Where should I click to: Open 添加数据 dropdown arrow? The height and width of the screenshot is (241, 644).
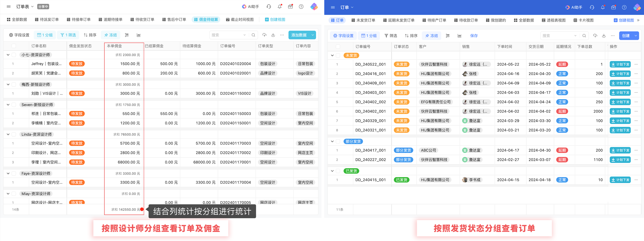[313, 35]
